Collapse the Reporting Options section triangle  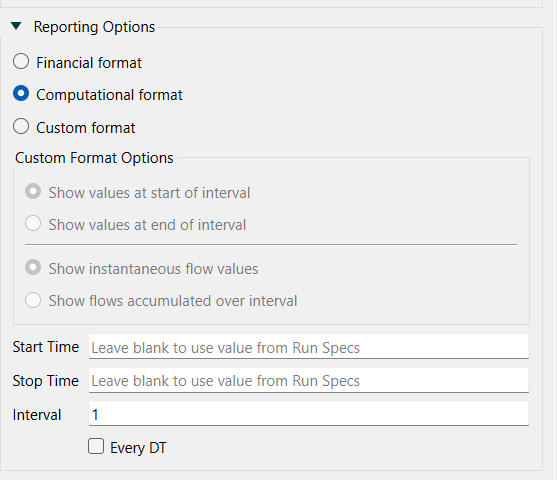pyautogui.click(x=16, y=26)
